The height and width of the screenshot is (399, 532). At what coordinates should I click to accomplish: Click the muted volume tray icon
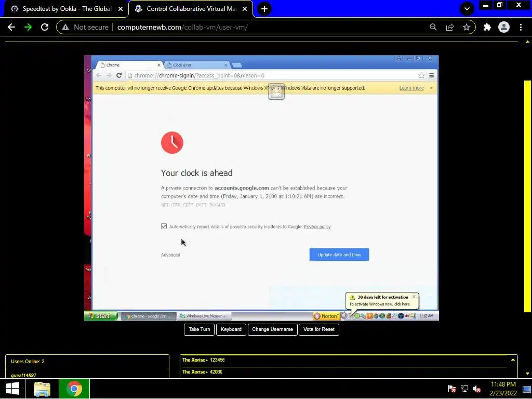click(477, 389)
